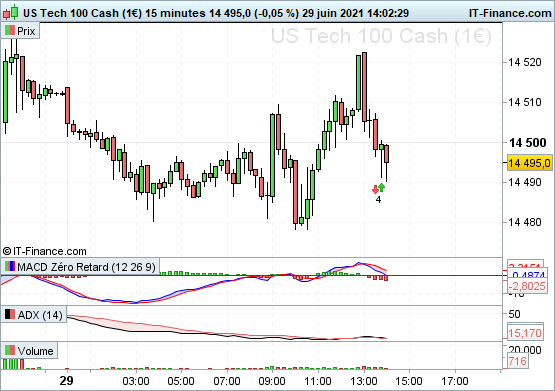Click the MACD indicator color icon
The width and height of the screenshot is (555, 391).
point(10,266)
